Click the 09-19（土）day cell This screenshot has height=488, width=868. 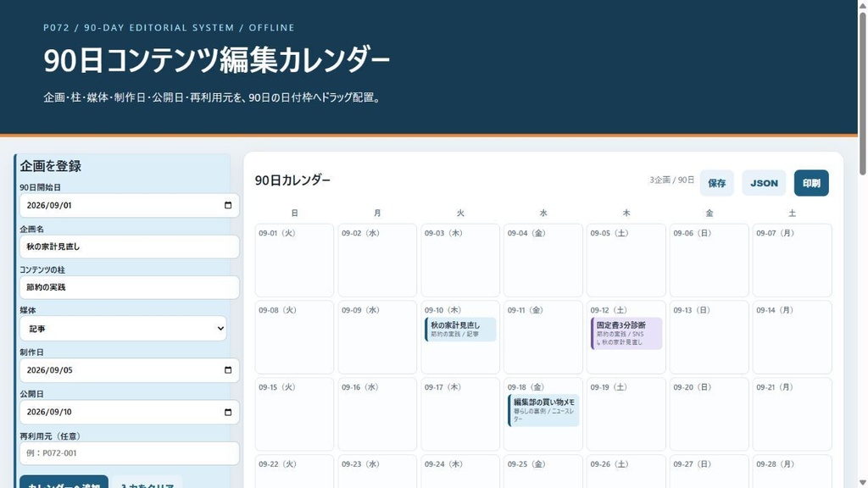pyautogui.click(x=626, y=413)
